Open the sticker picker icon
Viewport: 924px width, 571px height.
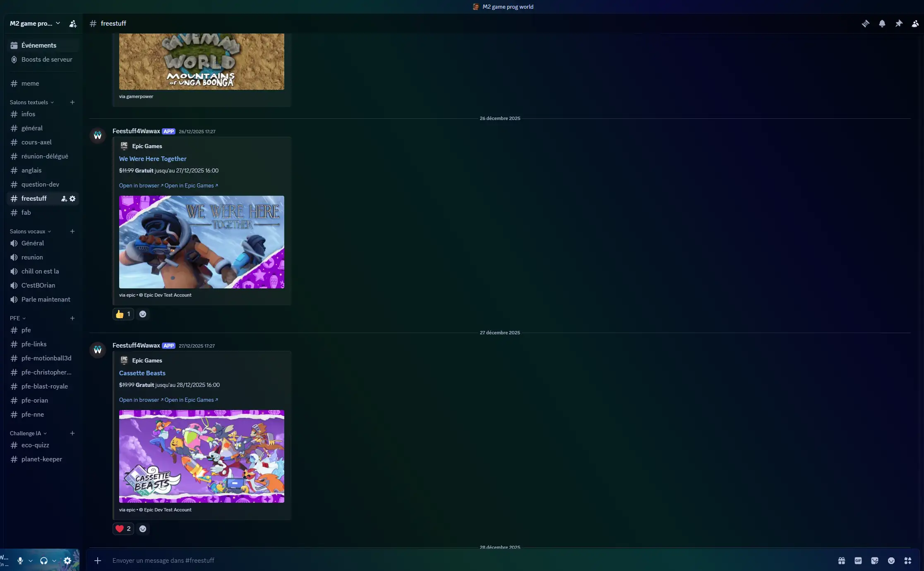pyautogui.click(x=874, y=561)
